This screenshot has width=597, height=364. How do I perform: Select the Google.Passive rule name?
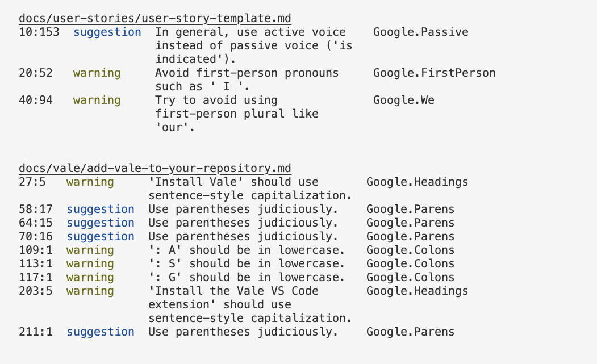[420, 32]
